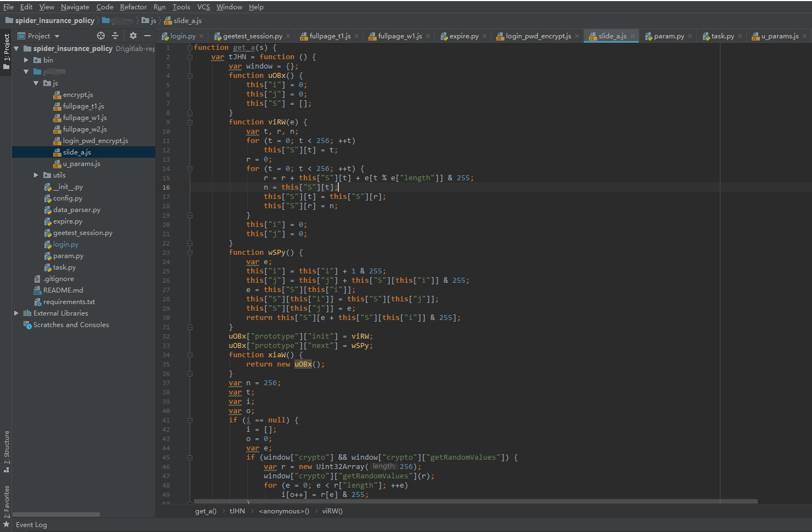The image size is (812, 532).
Task: Click tJHN in the breadcrumb bar
Action: click(237, 511)
